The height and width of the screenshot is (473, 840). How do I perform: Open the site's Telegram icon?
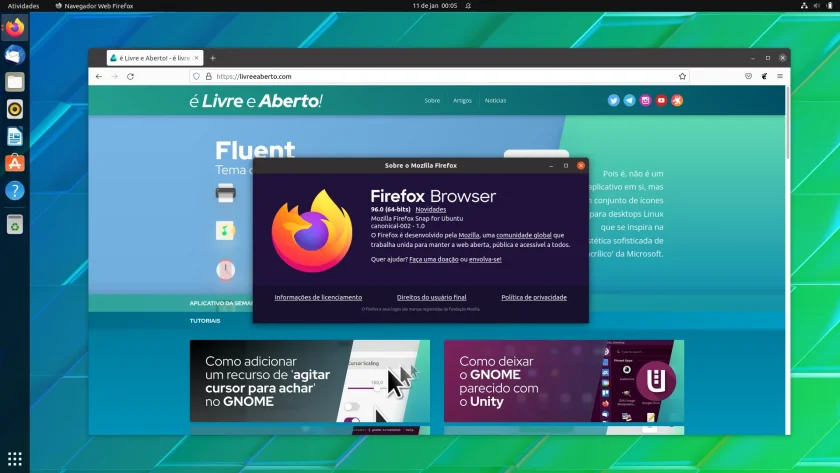tap(629, 100)
